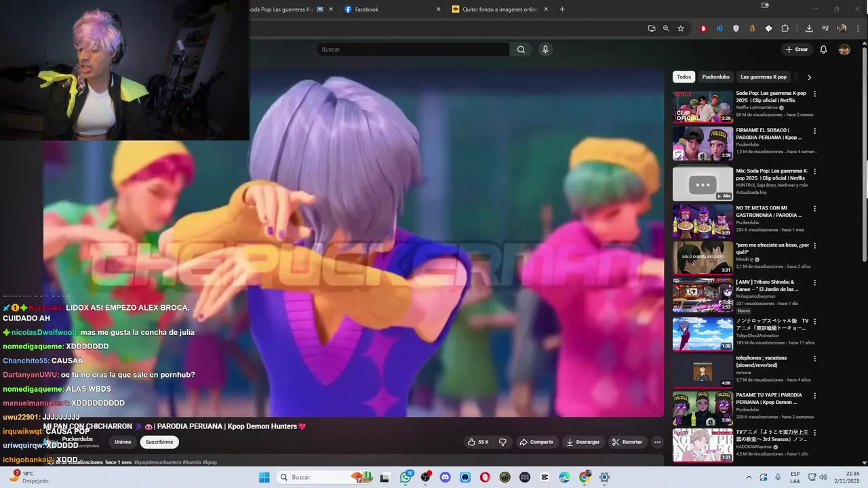The height and width of the screenshot is (488, 868).
Task: Activate voice search microphone icon
Action: (x=545, y=49)
